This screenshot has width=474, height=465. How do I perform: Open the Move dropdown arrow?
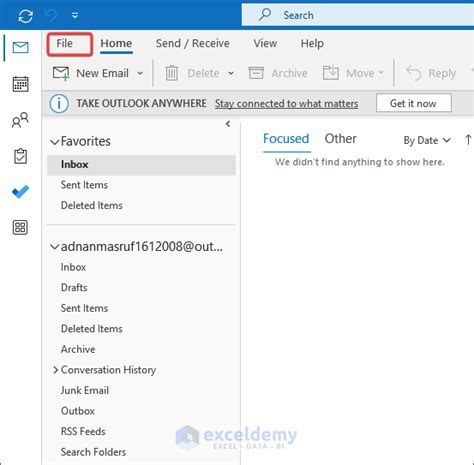(x=381, y=72)
